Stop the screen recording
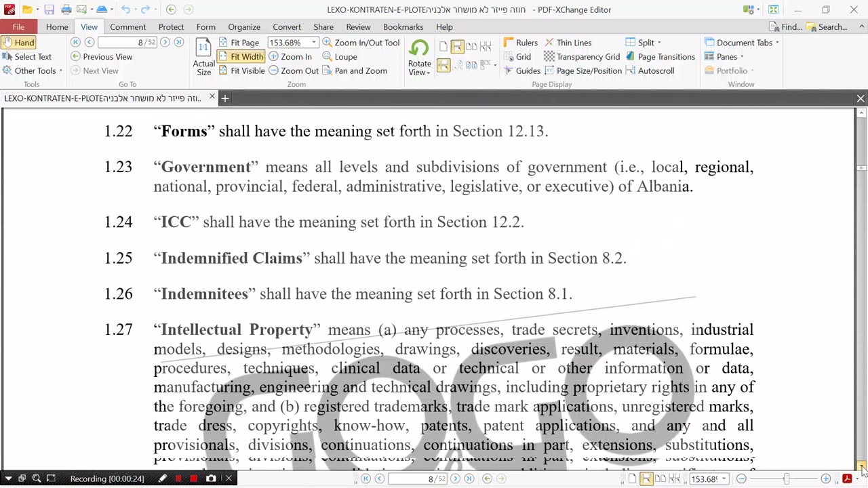 (193, 479)
